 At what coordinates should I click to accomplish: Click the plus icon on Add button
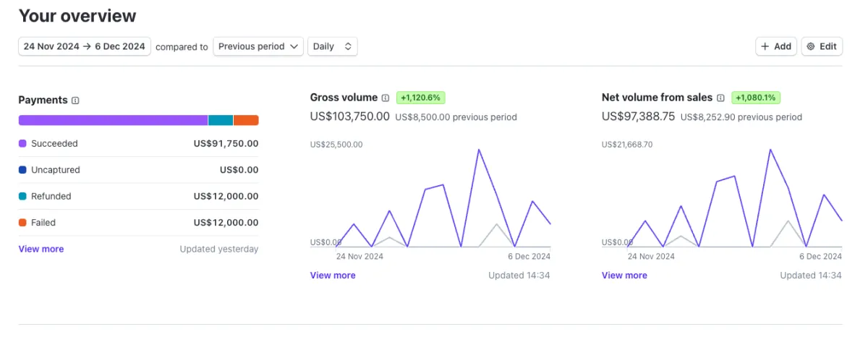coord(765,46)
